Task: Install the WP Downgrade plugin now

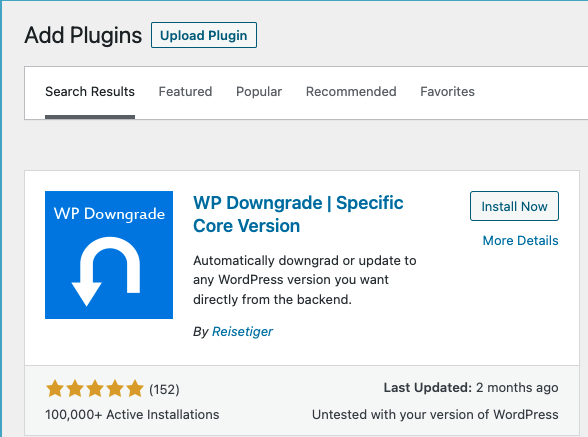Action: point(514,206)
